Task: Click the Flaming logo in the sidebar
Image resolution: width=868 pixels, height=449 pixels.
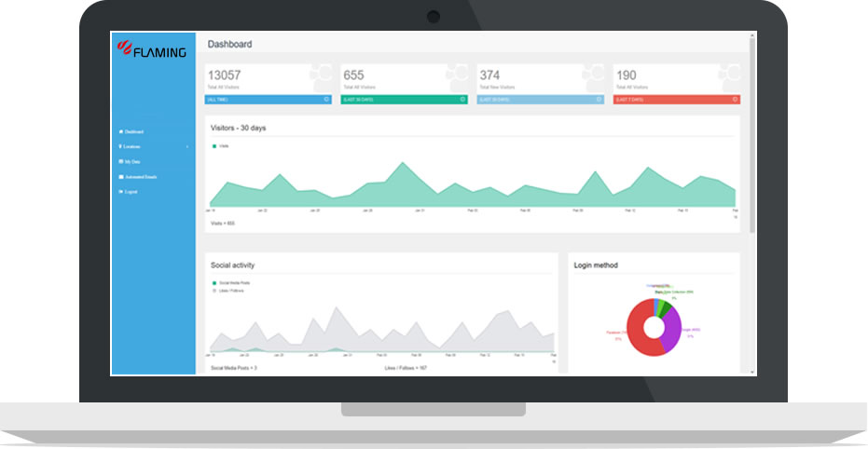Action: point(151,49)
